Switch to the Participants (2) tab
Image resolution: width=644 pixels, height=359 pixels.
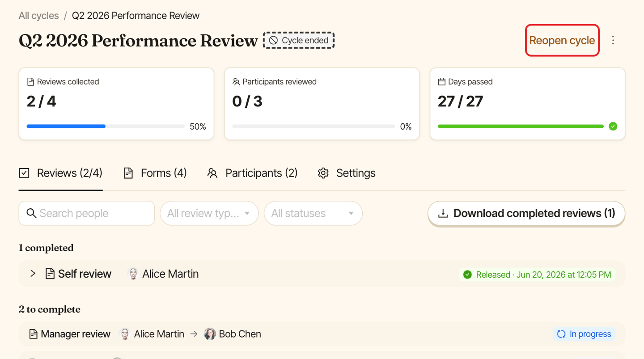click(252, 173)
